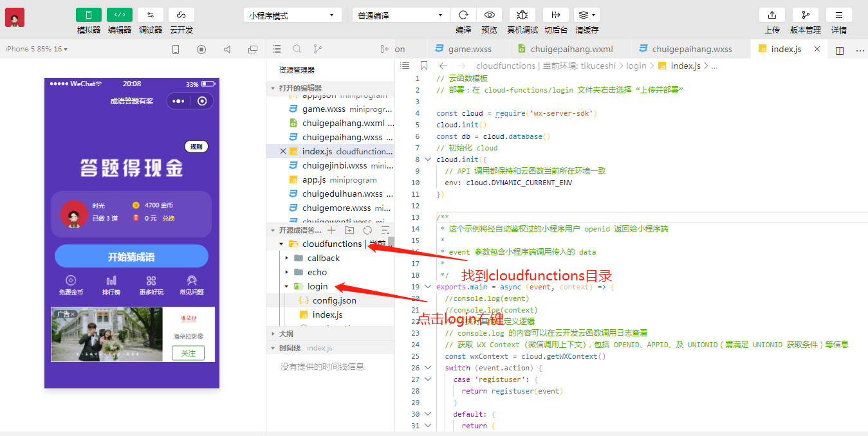868x436 pixels.
Task: Open the 普通编译 compile mode dropdown
Action: (x=401, y=15)
